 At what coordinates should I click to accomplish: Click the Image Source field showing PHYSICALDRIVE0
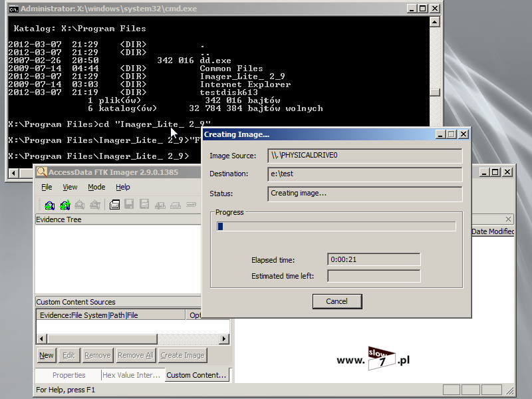click(364, 156)
